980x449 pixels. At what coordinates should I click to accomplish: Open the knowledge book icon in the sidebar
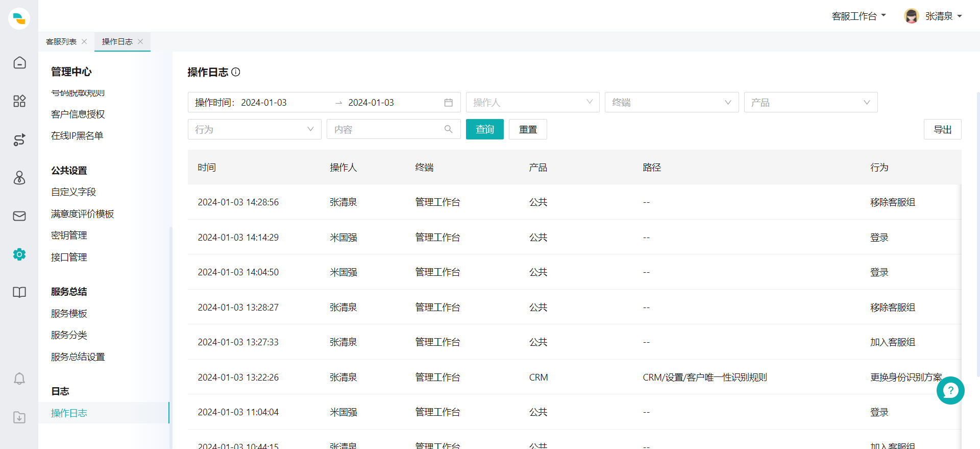click(19, 292)
